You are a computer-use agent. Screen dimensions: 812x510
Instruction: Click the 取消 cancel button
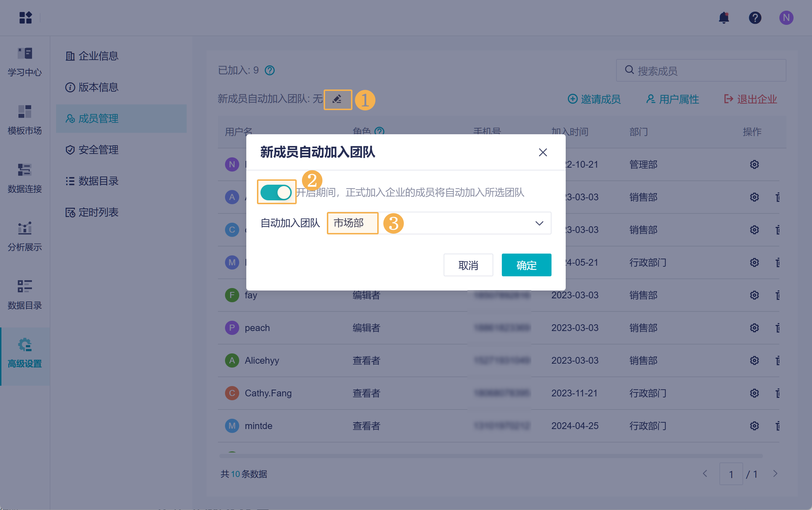(468, 265)
